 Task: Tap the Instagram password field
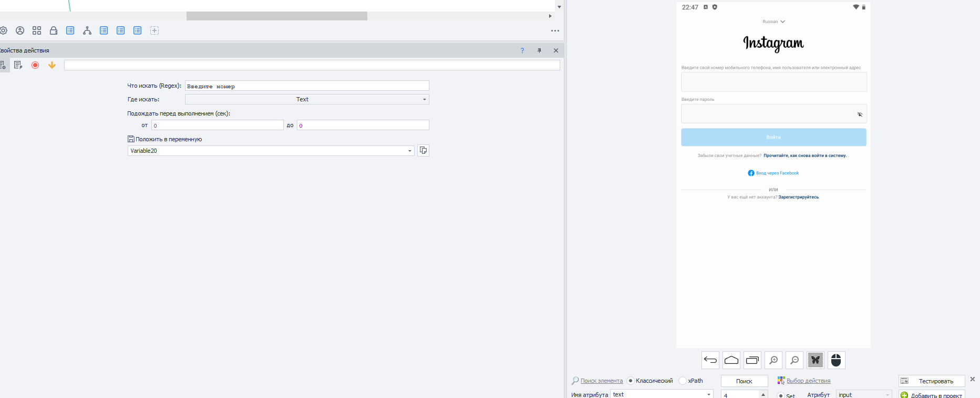point(774,113)
